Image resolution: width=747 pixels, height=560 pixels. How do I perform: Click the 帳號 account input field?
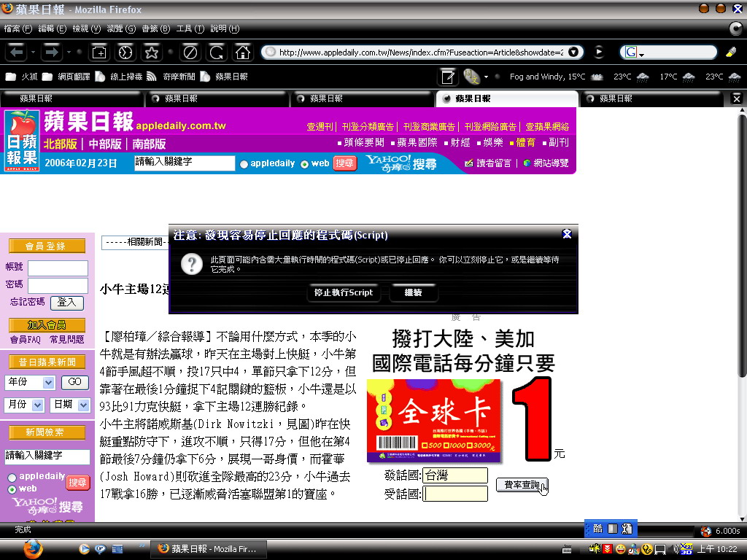58,268
